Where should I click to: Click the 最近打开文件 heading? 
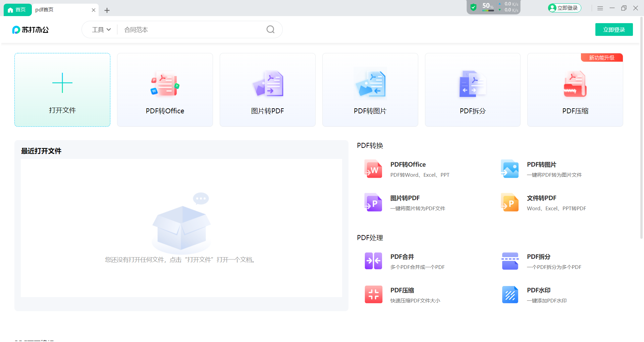(41, 151)
